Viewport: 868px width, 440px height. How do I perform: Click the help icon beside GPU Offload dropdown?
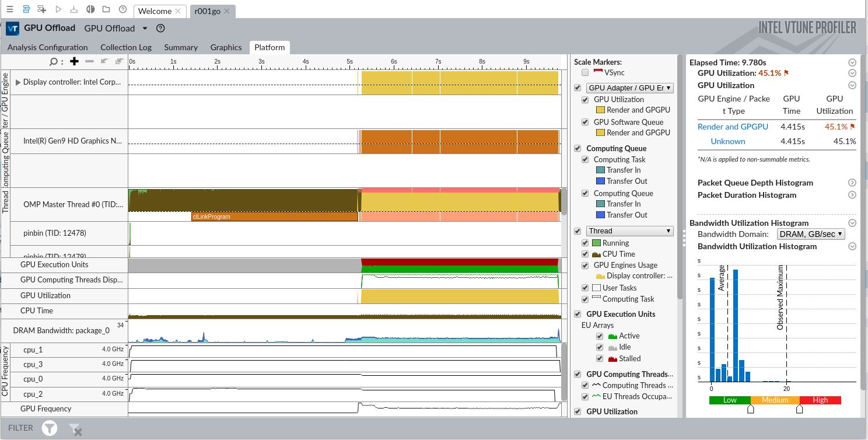(161, 28)
